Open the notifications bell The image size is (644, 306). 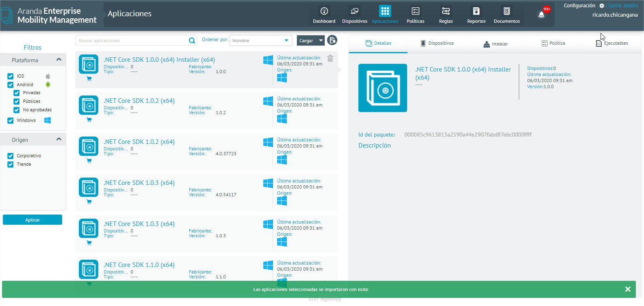click(541, 15)
